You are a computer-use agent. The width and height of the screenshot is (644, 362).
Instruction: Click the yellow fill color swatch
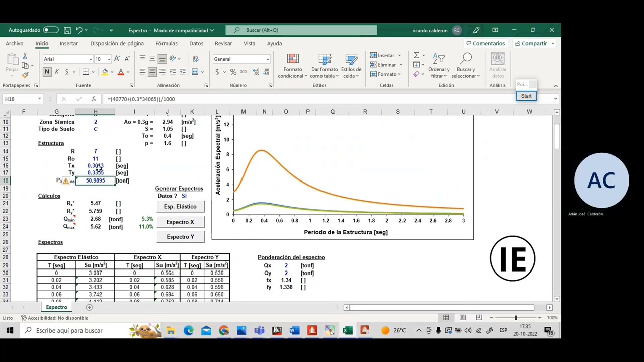104,72
